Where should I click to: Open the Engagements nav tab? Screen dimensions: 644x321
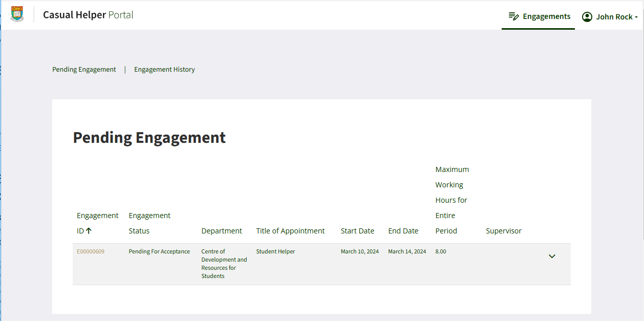(x=539, y=16)
